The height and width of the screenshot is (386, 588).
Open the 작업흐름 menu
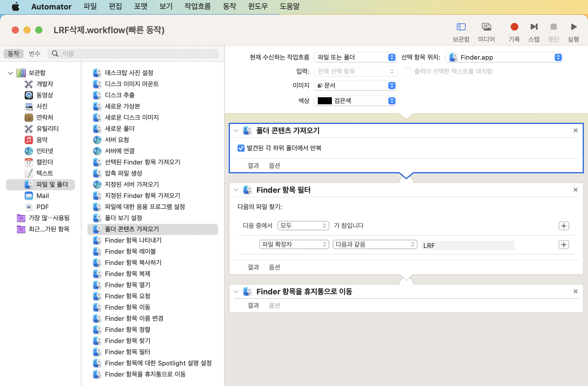point(197,6)
